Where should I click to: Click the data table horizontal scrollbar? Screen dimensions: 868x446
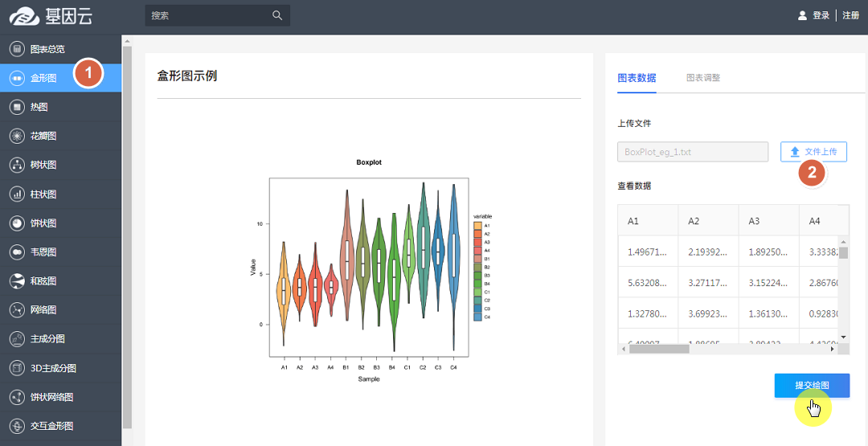point(659,349)
